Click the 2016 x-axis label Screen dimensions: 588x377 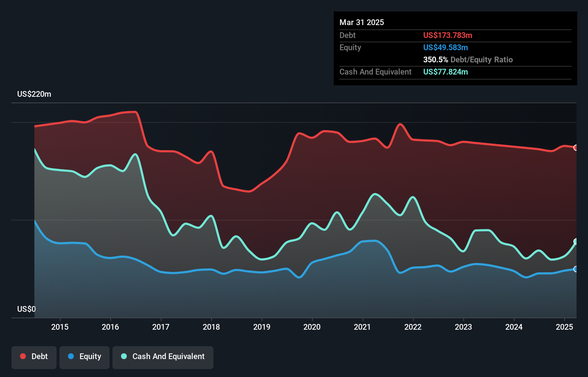pyautogui.click(x=110, y=327)
